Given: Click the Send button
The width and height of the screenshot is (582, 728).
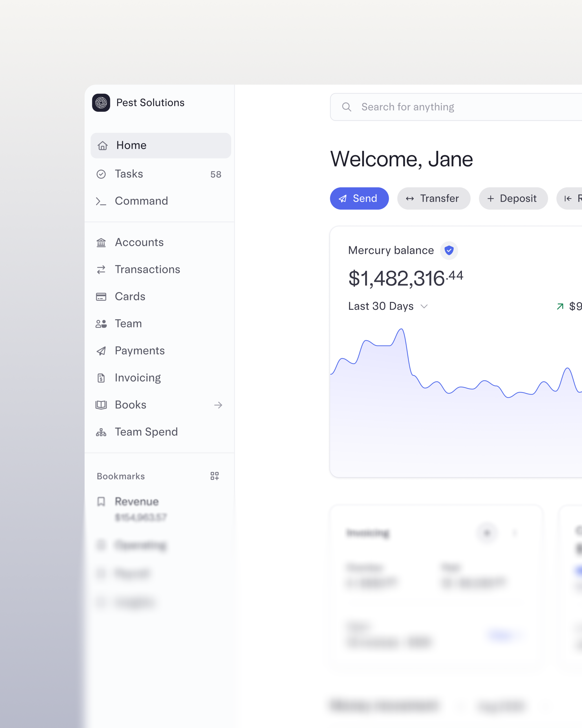Looking at the screenshot, I should click(359, 199).
